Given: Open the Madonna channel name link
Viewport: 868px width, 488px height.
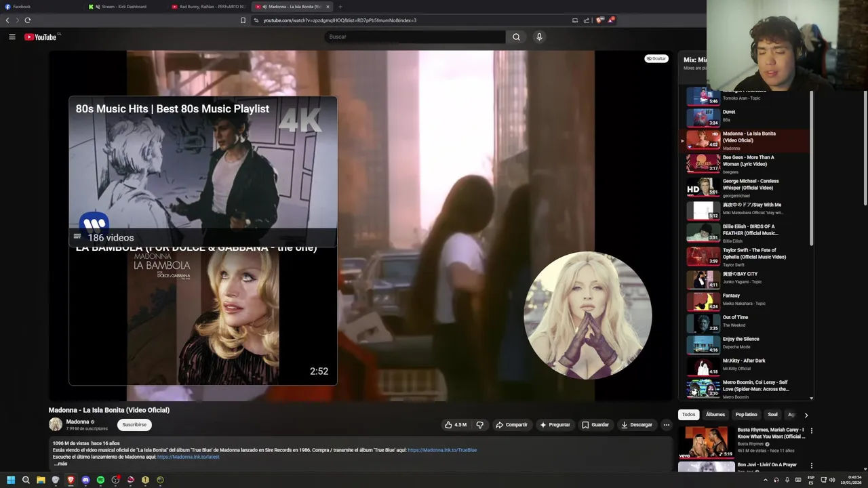Looking at the screenshot, I should [77, 422].
